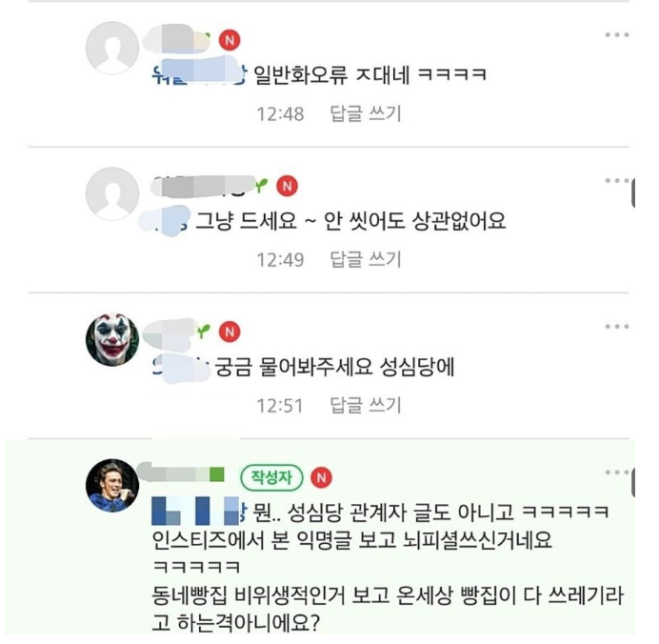This screenshot has height=644, width=659.
Task: Click the green 작성자 author badge
Action: [x=271, y=477]
